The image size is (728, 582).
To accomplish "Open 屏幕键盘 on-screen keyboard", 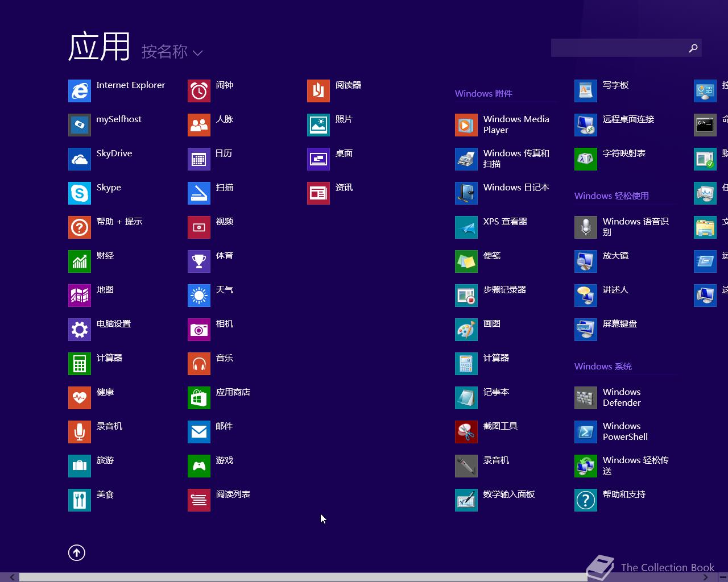I will pyautogui.click(x=586, y=330).
